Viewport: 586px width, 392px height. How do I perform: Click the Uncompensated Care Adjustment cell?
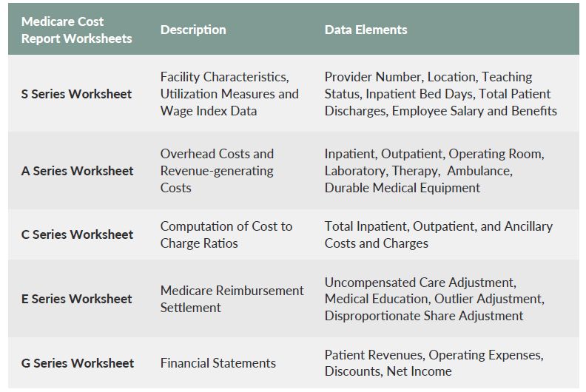click(434, 299)
